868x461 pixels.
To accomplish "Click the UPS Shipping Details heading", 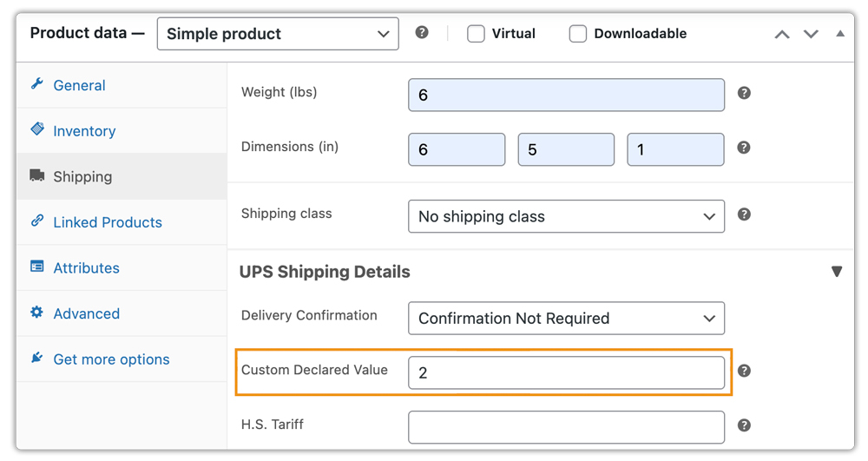I will tap(325, 272).
